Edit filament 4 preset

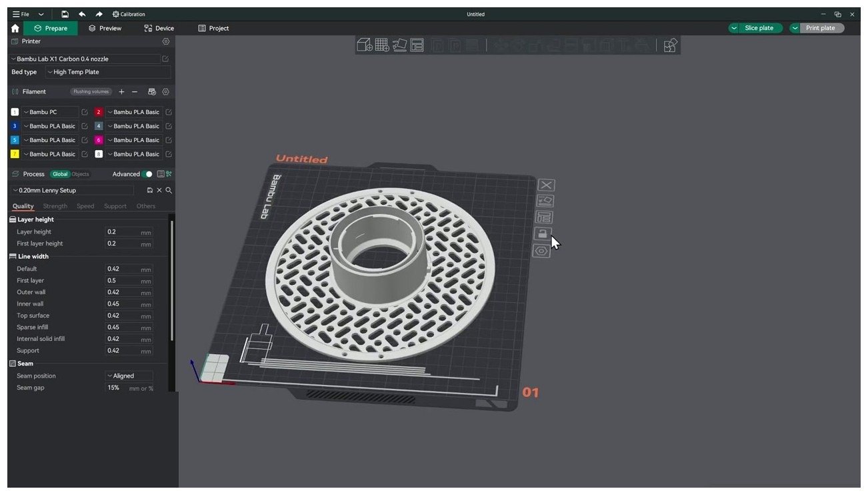coord(169,126)
